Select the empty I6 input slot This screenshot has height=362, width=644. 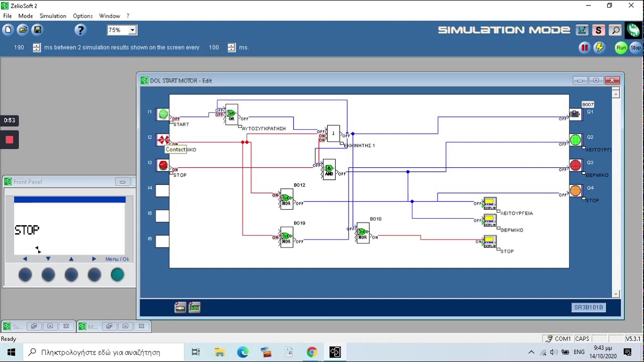point(163,241)
